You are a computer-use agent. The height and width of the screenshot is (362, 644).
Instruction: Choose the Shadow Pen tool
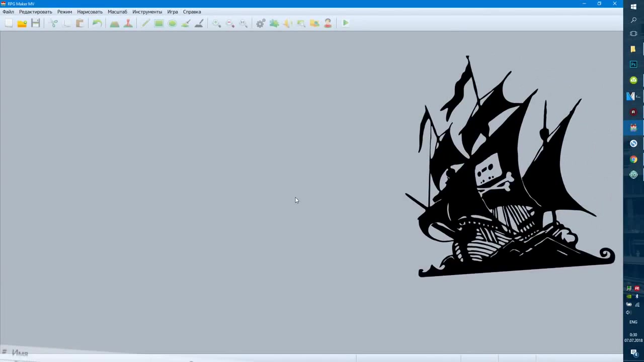coord(199,23)
